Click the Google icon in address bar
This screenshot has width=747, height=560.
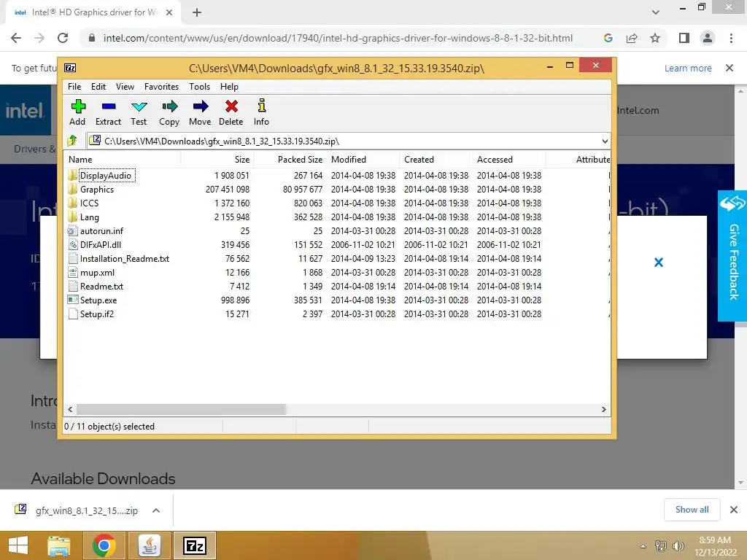[608, 38]
